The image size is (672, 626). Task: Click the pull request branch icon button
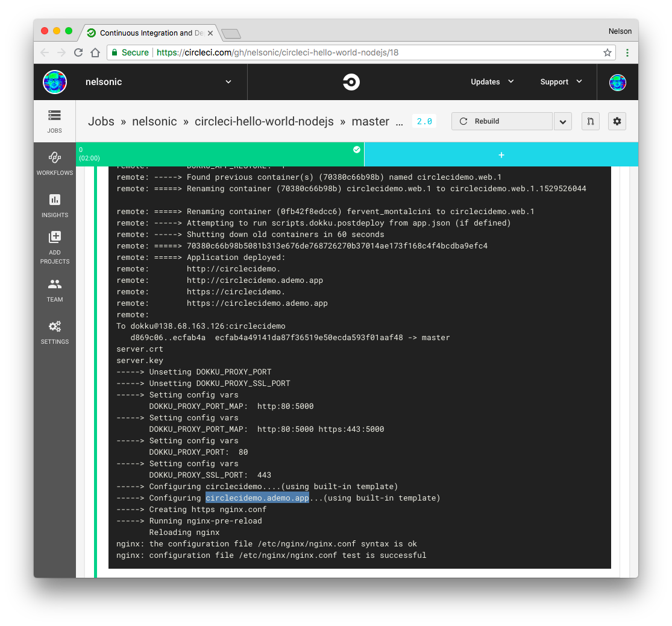(590, 121)
